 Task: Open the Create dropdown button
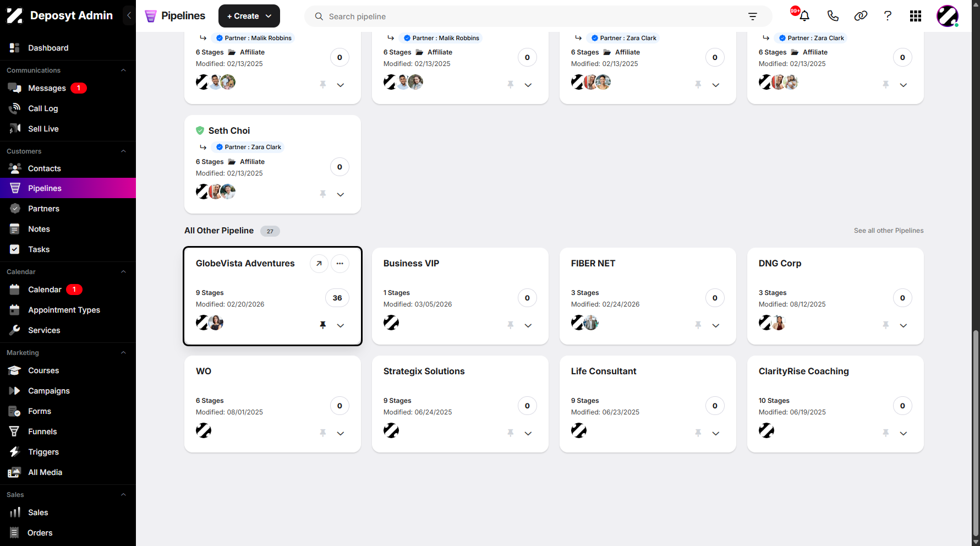249,16
